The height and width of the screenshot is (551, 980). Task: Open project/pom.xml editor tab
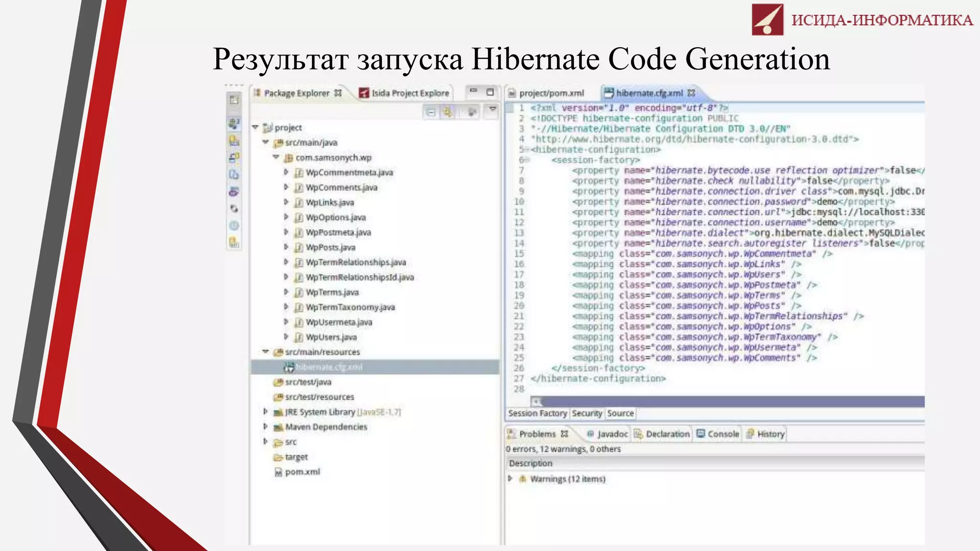pyautogui.click(x=546, y=93)
